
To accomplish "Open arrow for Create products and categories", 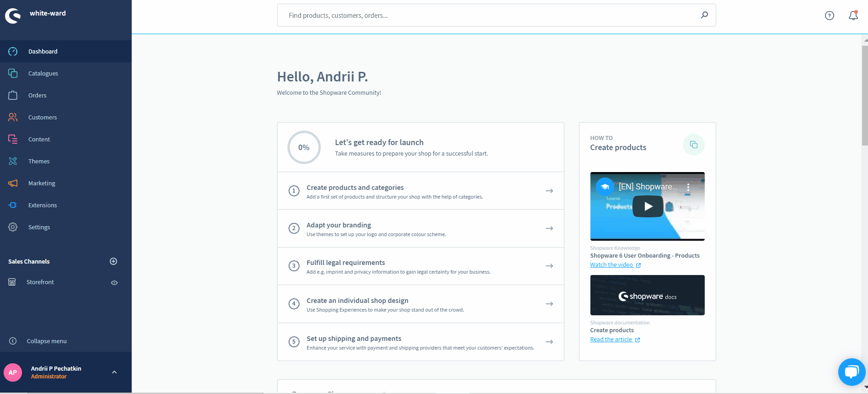I will [549, 191].
